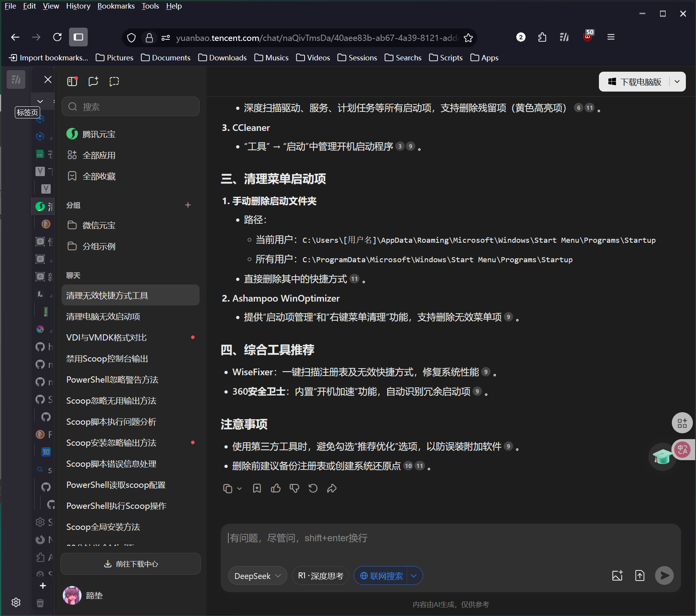Click the 下载电脑版 download button

[x=634, y=82]
